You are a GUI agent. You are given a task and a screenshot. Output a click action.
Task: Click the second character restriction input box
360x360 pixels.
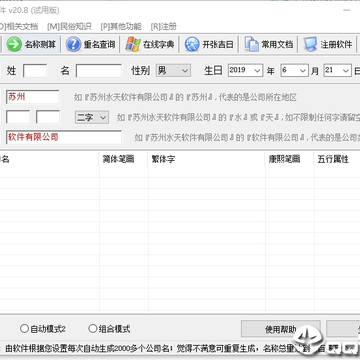(48, 117)
